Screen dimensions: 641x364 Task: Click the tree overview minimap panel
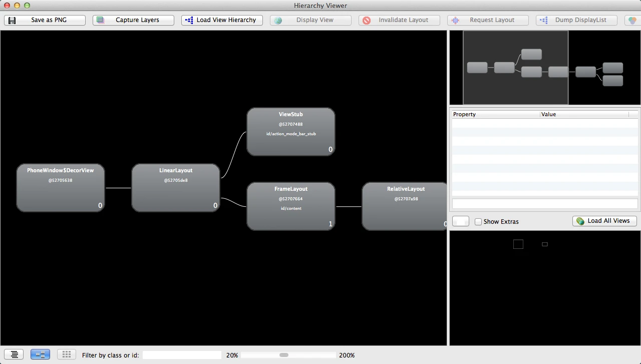(545, 68)
